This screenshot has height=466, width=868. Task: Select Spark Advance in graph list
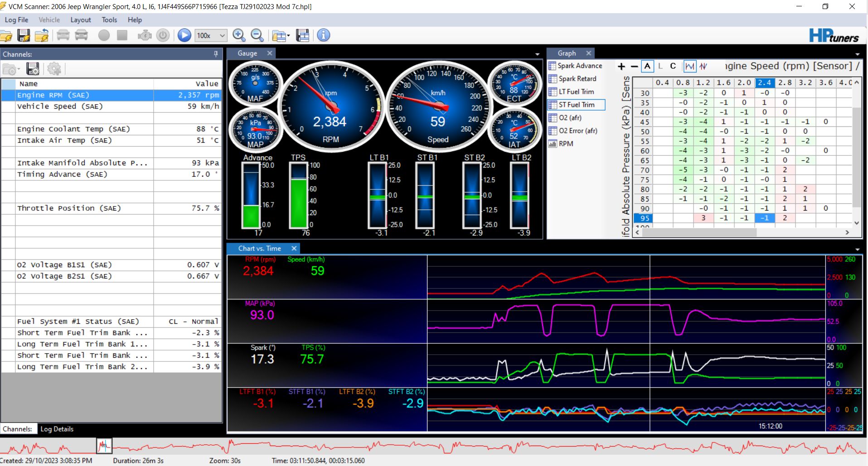point(579,66)
